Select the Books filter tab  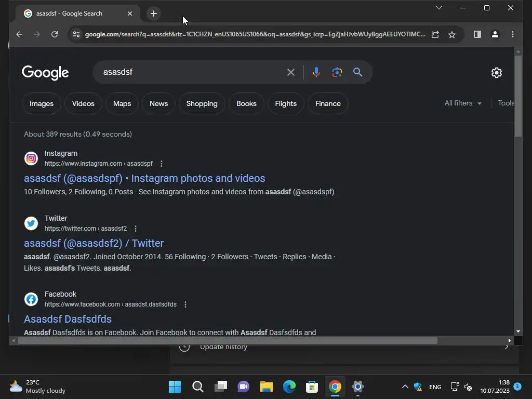coord(246,103)
